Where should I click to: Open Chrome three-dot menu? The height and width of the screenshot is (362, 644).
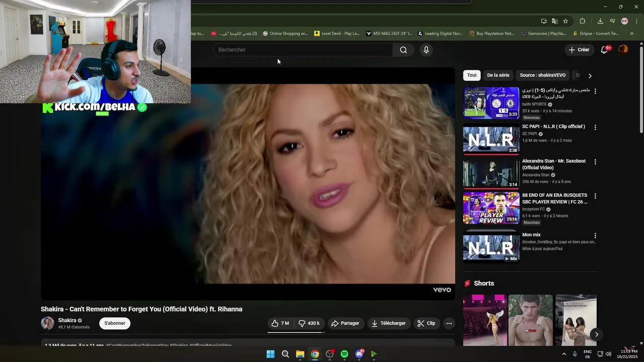[636, 21]
